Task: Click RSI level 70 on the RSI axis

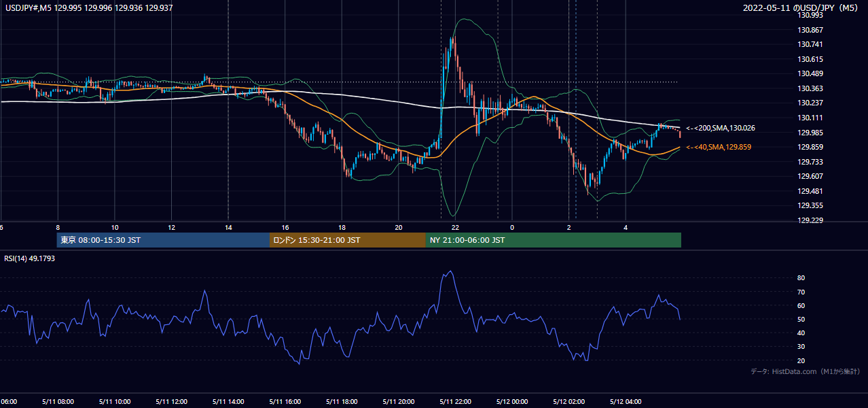Action: (801, 292)
